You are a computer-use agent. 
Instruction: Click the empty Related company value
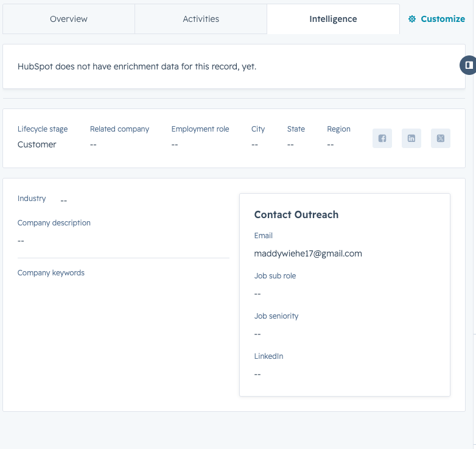93,144
